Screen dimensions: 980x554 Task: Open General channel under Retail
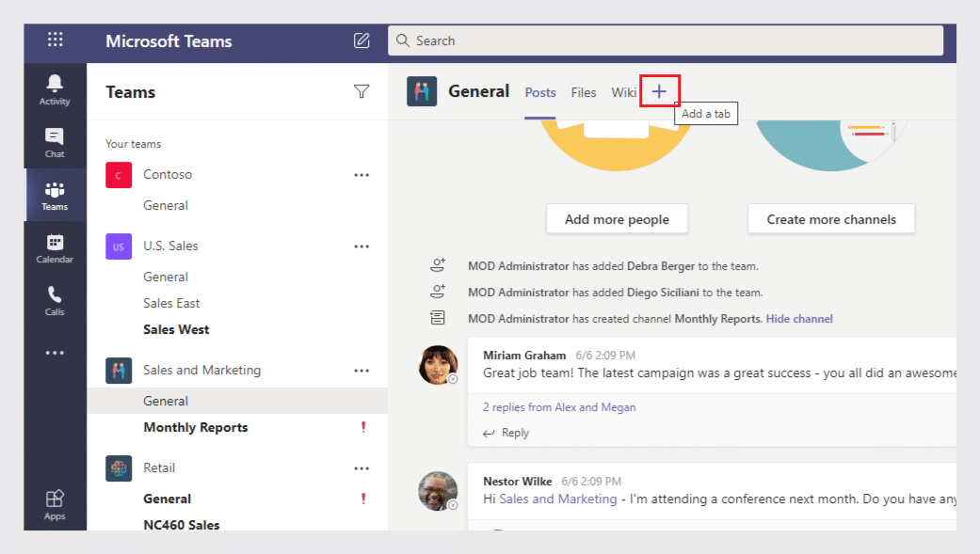[x=167, y=499]
